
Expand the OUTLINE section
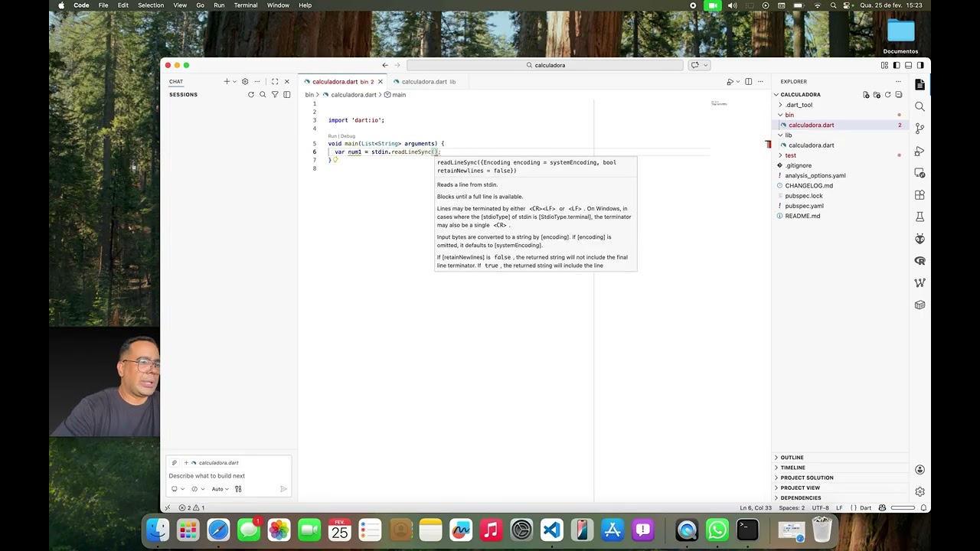pyautogui.click(x=792, y=458)
